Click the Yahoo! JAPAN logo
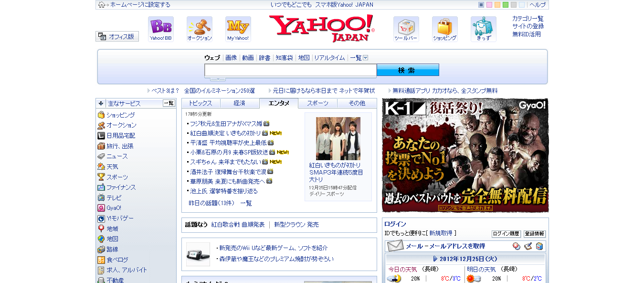Screen dimensions: 644x283 coord(322,28)
